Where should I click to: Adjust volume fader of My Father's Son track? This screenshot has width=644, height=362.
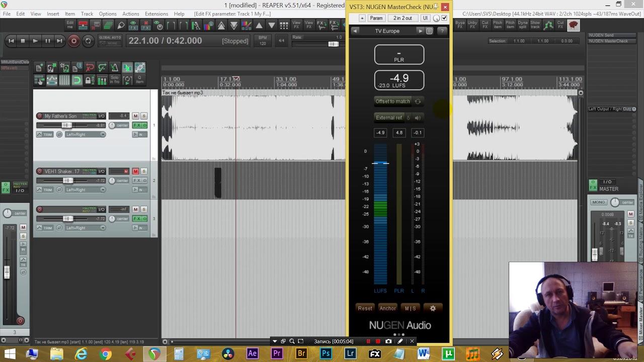tap(66, 125)
